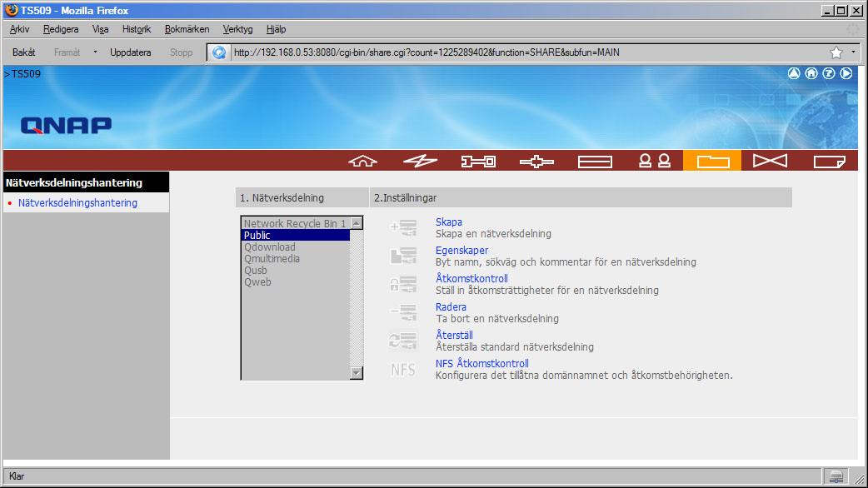Viewport: 868px width, 488px height.
Task: Open the bow-tie shaped icon in navigation bar
Action: coord(770,162)
